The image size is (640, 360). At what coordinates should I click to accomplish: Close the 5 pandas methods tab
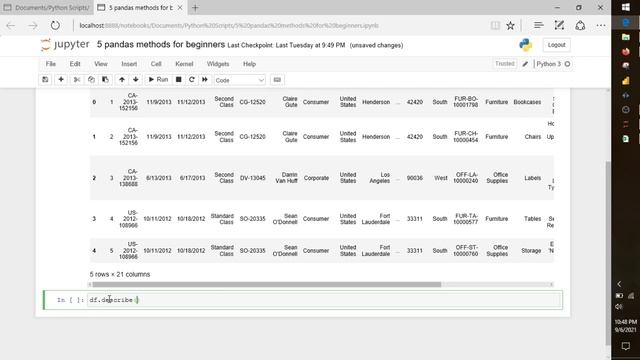(180, 7)
